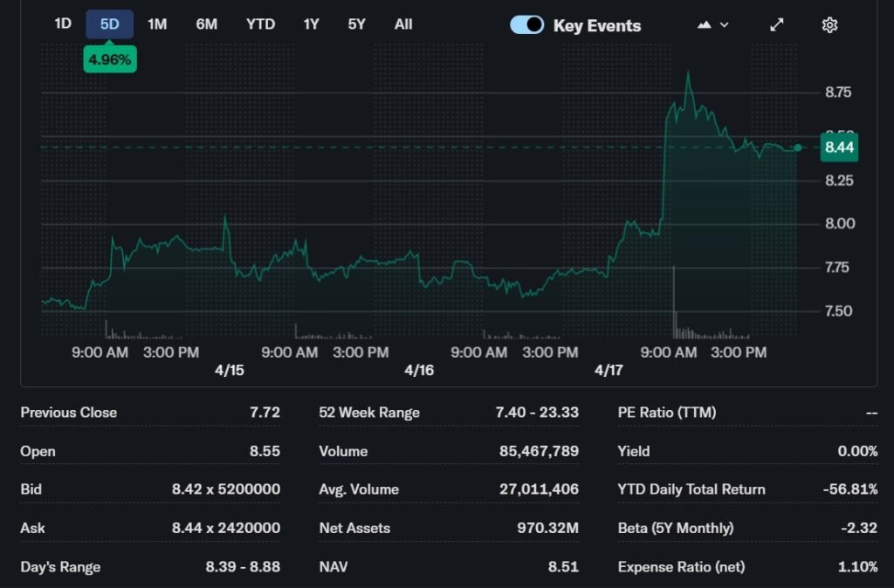The image size is (894, 588).
Task: Select the 1D time range
Action: [x=63, y=24]
